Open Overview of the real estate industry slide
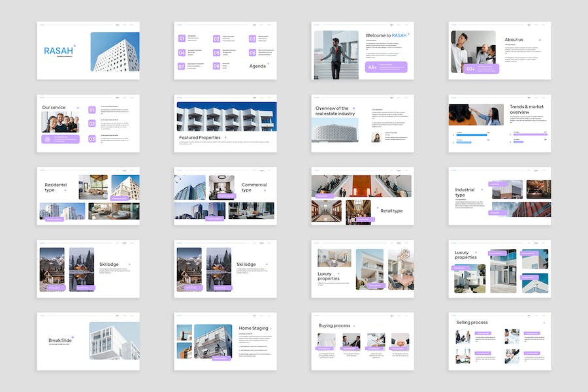This screenshot has height=392, width=588. (x=363, y=123)
